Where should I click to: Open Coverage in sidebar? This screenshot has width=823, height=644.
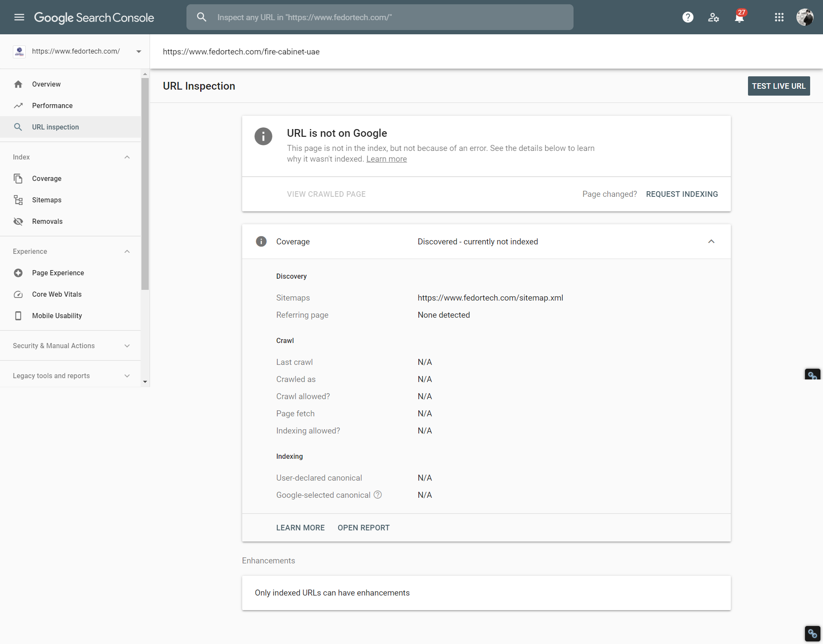(x=70, y=178)
